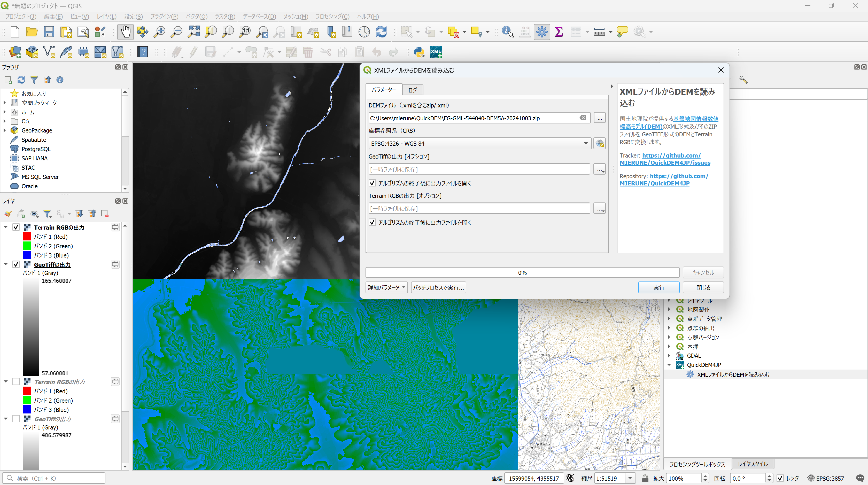Open the Field Calculator sigma icon
868x485 pixels.
[559, 32]
